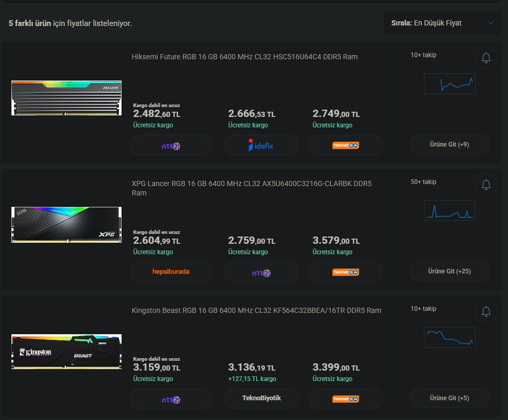The image size is (508, 420).
Task: Go to TeknoBiyotik store for Kingston Beast
Action: click(261, 398)
